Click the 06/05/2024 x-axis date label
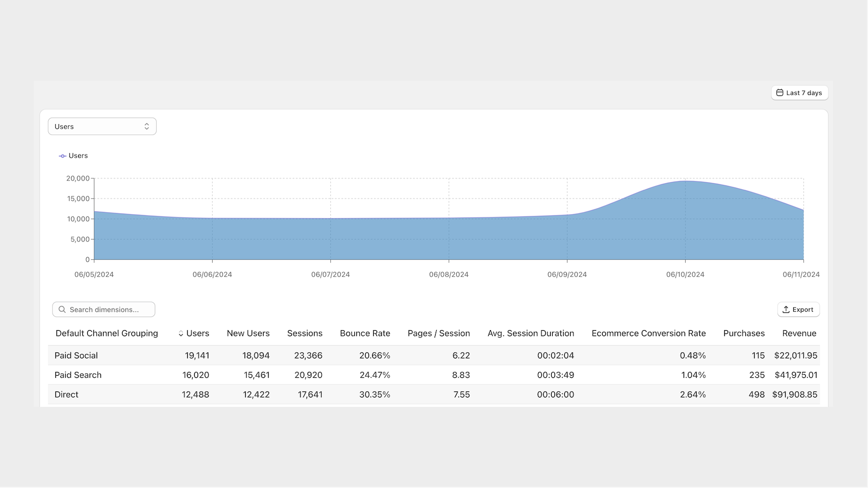Image resolution: width=868 pixels, height=488 pixels. (94, 274)
